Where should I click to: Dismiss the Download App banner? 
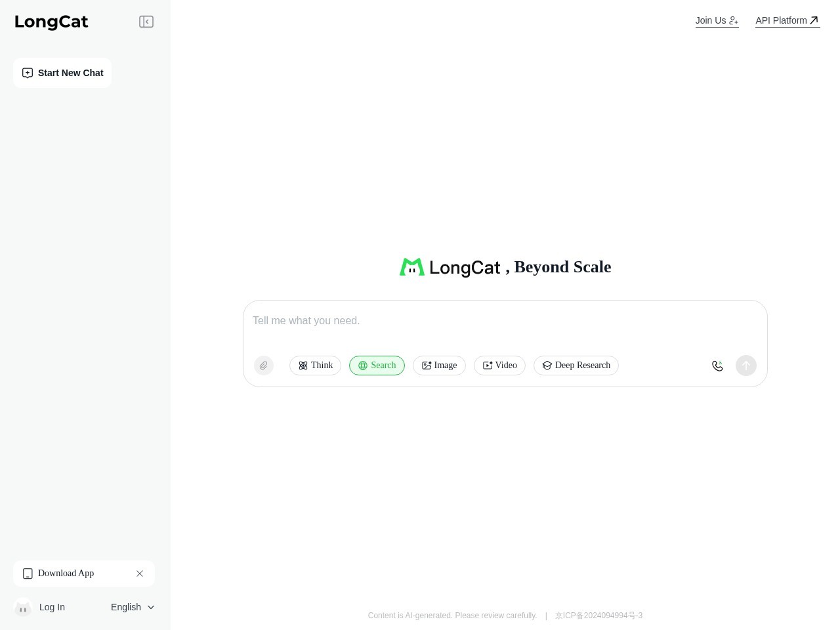[x=140, y=574]
